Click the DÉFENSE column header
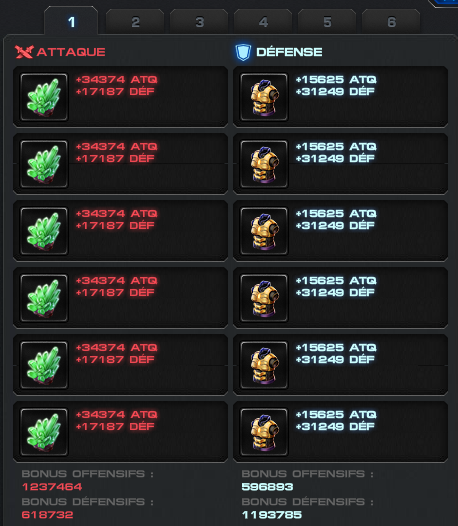 289,52
